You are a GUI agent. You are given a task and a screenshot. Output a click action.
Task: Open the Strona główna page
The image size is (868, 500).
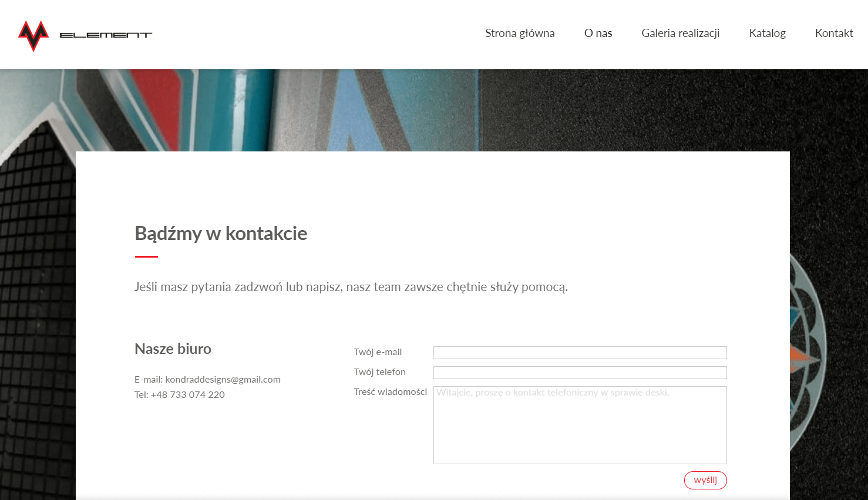click(x=519, y=33)
